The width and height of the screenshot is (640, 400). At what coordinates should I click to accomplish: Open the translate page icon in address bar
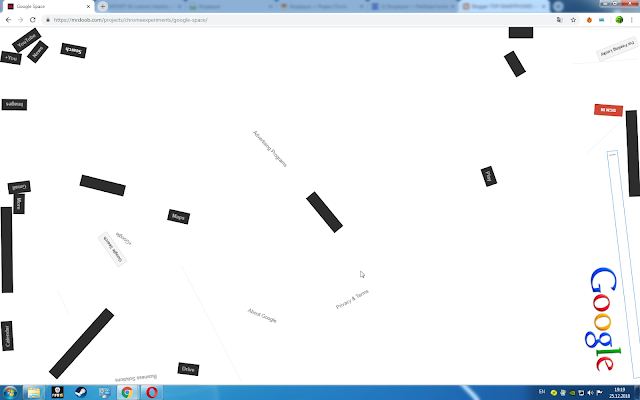pos(559,20)
